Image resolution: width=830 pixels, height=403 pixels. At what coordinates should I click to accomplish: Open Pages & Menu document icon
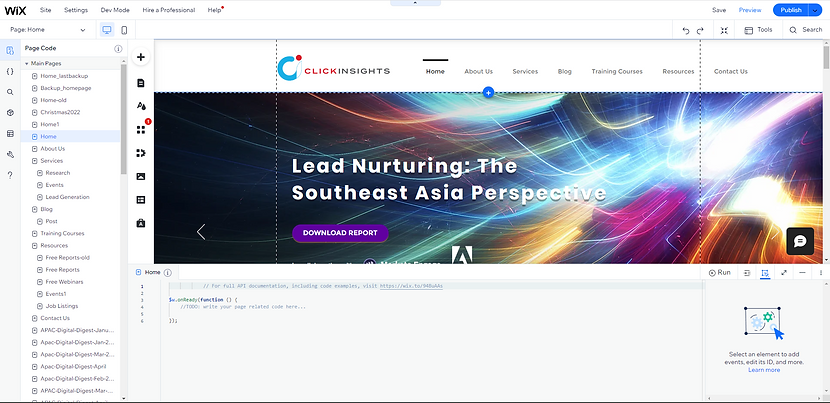point(141,83)
